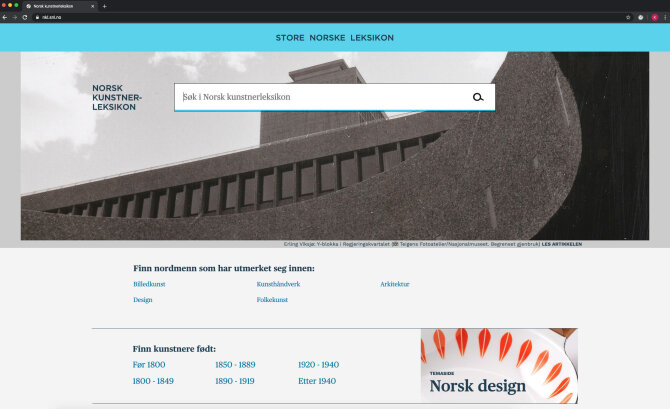
Task: Find artists born 1850 - 1889
Action: (235, 365)
